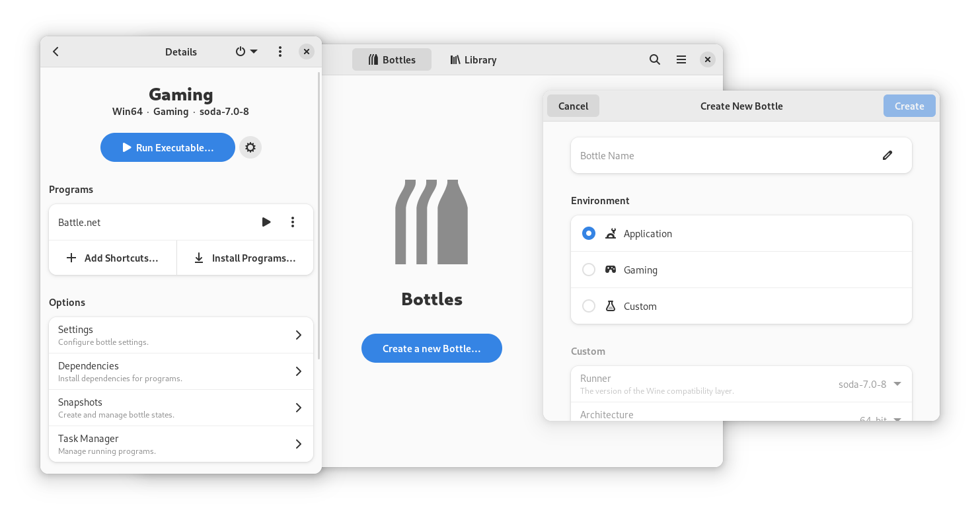Switch to the Bottles tab

tap(392, 59)
